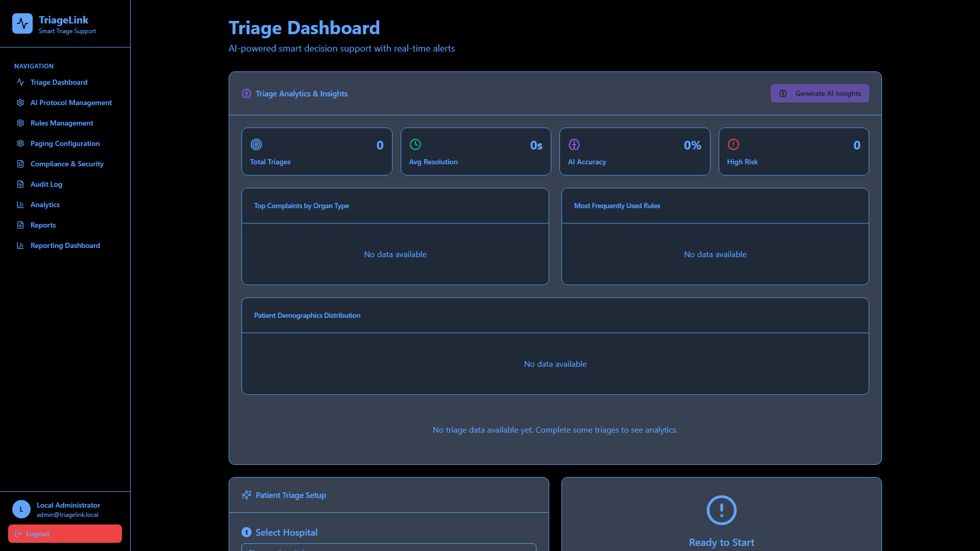Screen dimensions: 980x551
Task: Click the user avatar circle with letter L
Action: point(21,509)
